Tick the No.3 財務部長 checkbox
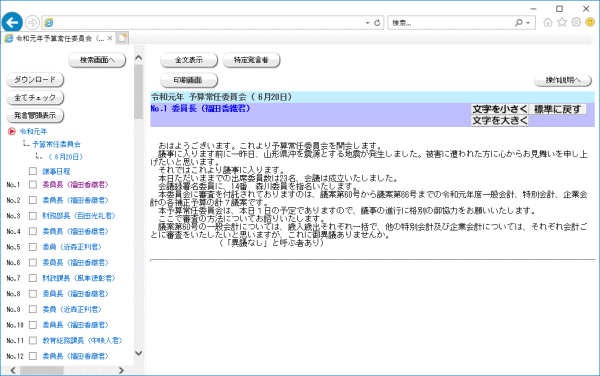The width and height of the screenshot is (600, 376). pos(33,216)
